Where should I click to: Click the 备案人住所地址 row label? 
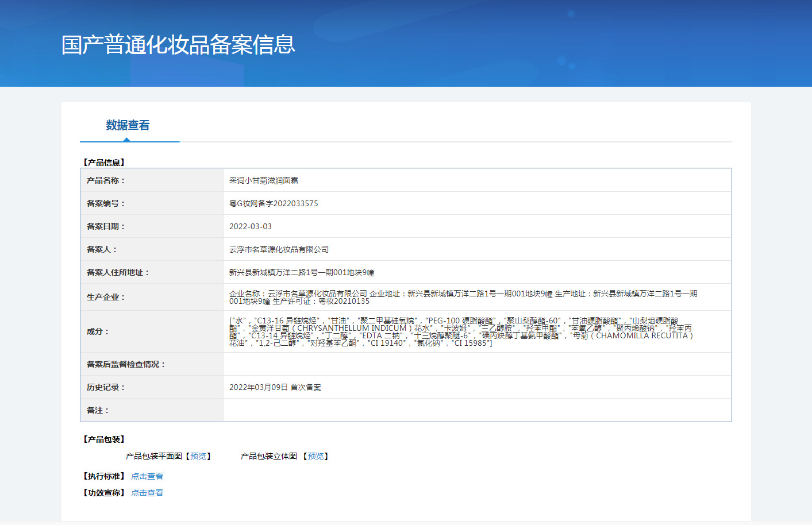point(118,272)
